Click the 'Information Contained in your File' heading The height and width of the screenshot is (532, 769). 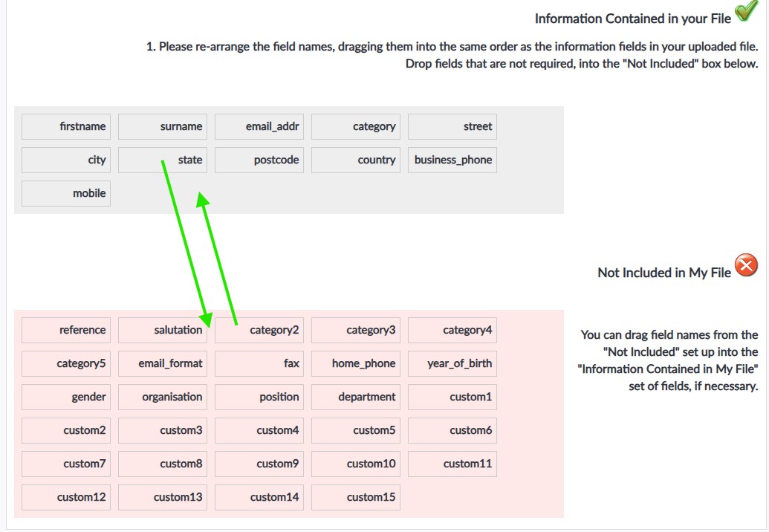[x=632, y=19]
